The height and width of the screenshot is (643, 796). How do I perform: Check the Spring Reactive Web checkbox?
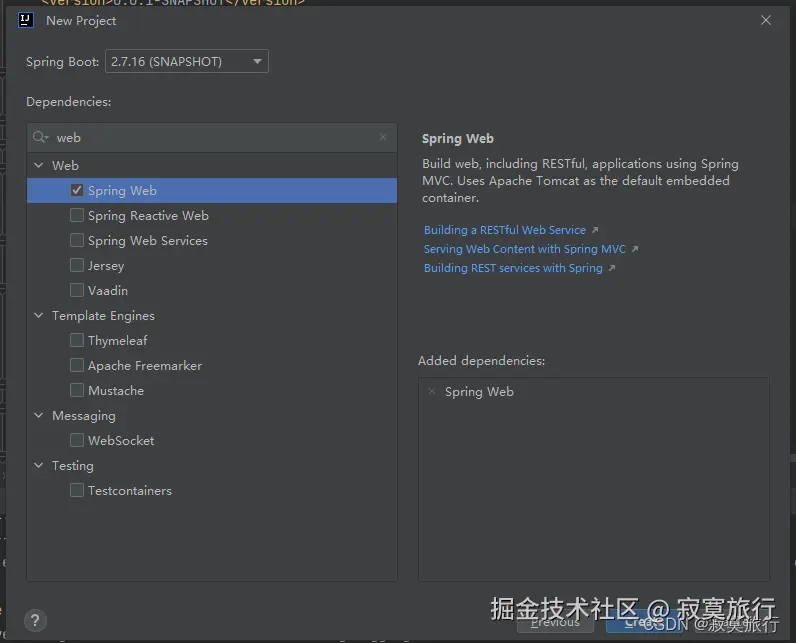point(77,215)
